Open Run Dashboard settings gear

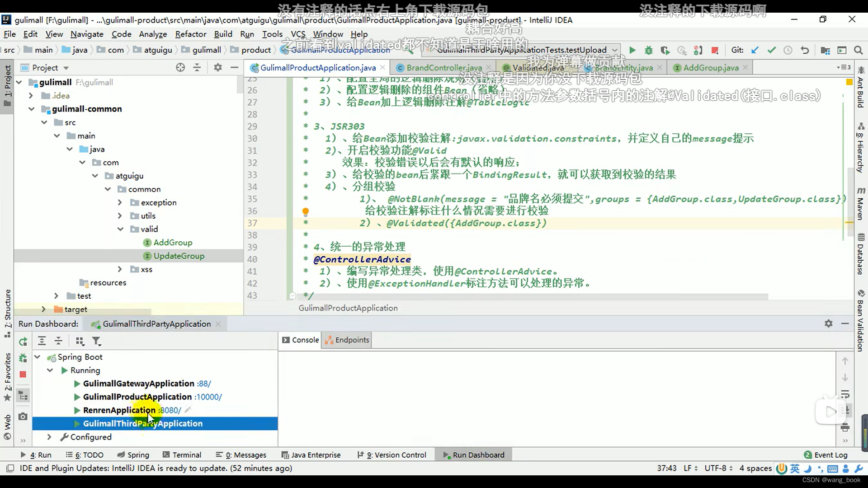coord(828,324)
